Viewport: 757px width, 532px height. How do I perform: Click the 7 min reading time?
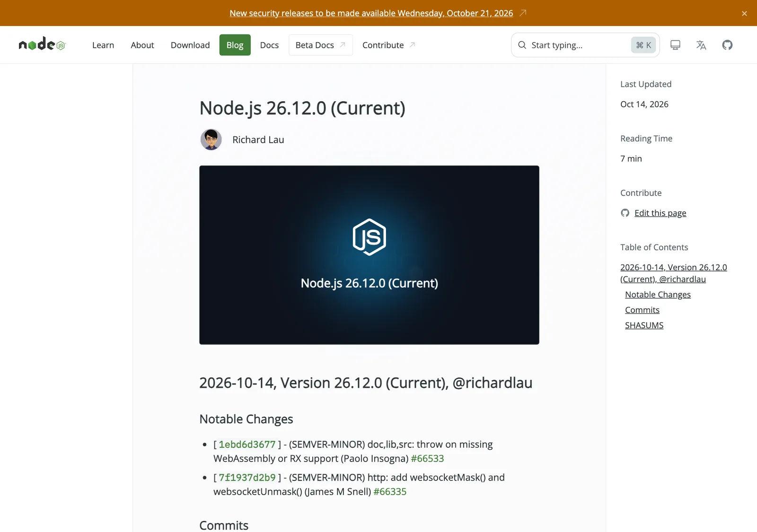coord(631,158)
